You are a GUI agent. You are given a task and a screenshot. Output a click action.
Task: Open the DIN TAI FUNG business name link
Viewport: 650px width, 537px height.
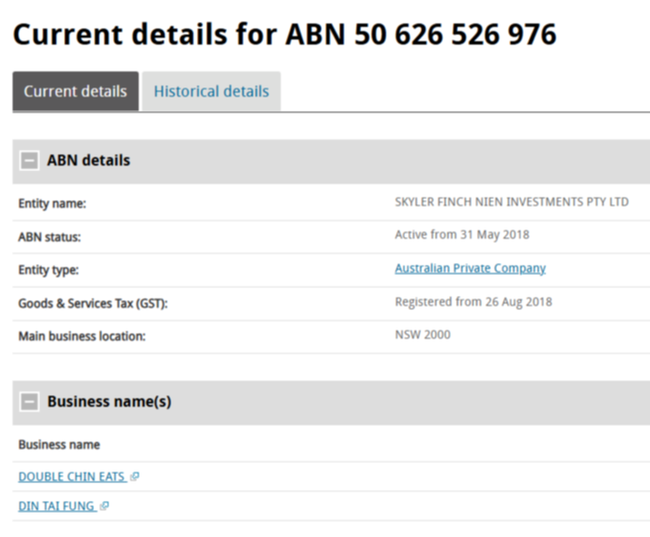click(56, 506)
